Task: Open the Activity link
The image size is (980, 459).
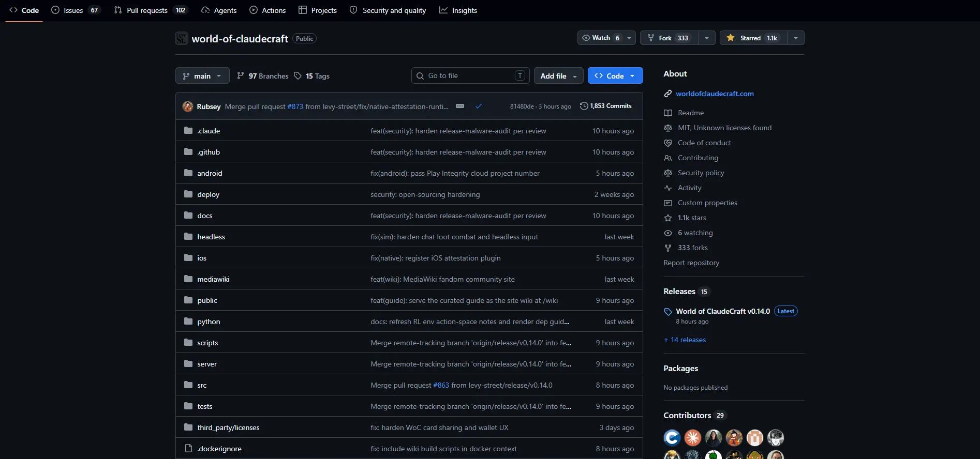Action: coord(689,188)
